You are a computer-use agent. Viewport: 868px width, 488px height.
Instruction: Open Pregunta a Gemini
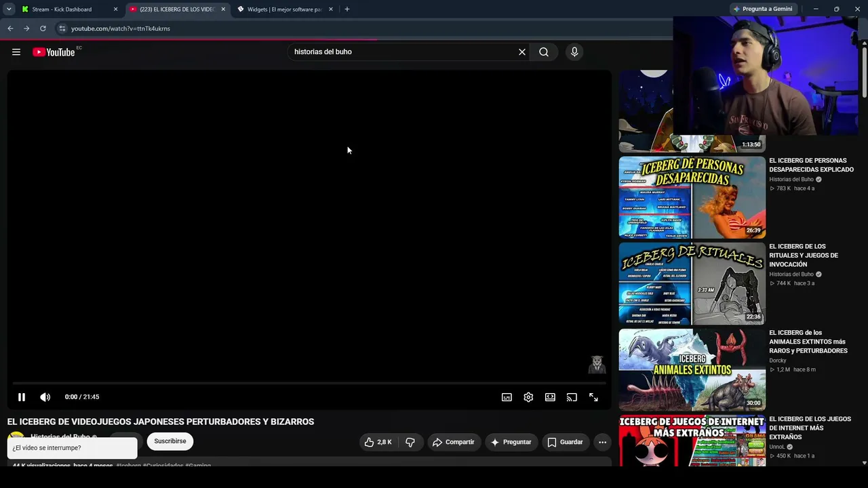(763, 9)
